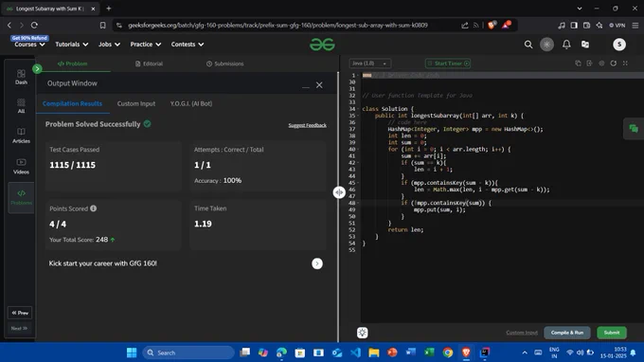Click the Next problem button

[19, 328]
